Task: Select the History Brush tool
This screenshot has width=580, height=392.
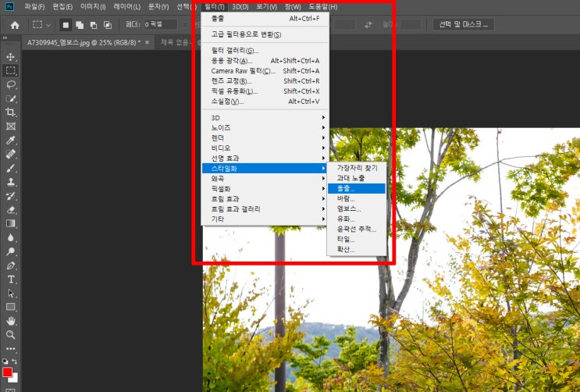Action: 10,196
